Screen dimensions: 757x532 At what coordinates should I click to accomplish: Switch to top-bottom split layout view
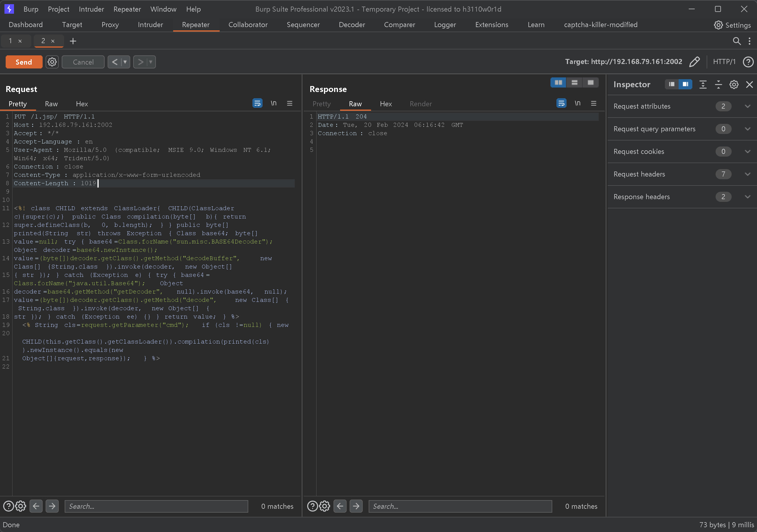point(574,83)
